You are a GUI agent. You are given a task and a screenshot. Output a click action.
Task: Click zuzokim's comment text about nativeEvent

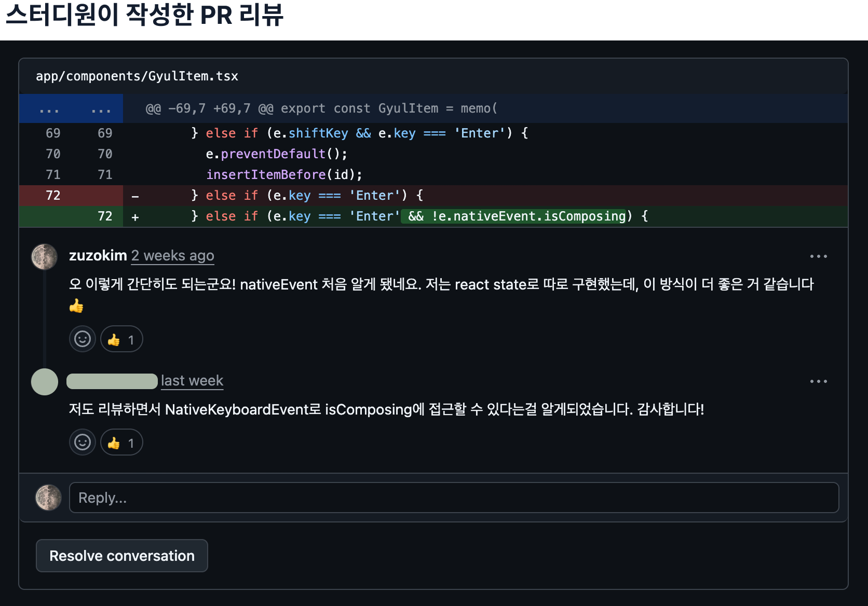(441, 294)
